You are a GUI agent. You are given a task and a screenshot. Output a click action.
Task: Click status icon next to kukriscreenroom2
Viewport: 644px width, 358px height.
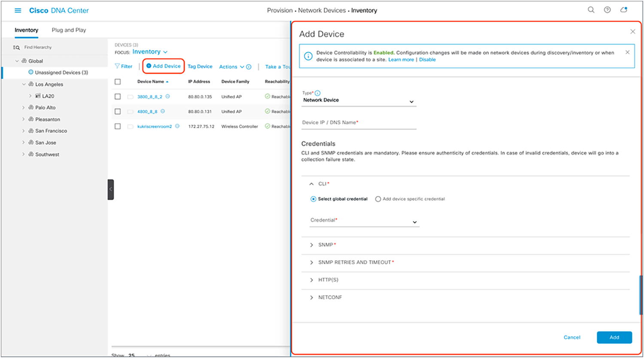pyautogui.click(x=177, y=126)
